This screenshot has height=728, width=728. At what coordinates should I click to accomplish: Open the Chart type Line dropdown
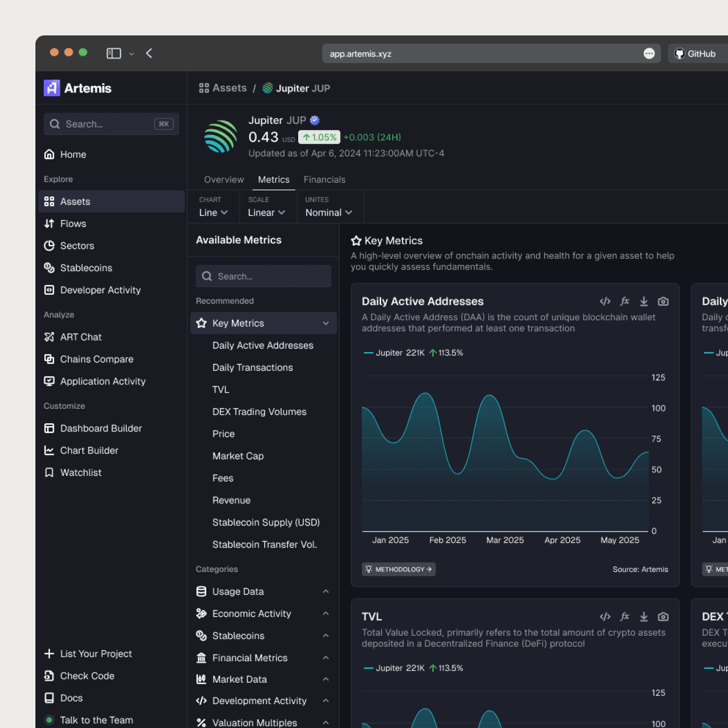214,207
